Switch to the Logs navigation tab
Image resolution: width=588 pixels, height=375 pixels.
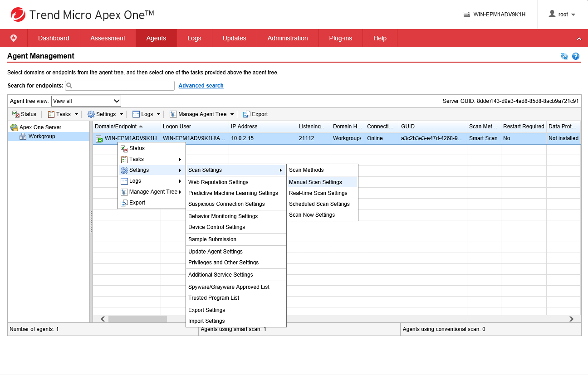click(194, 38)
